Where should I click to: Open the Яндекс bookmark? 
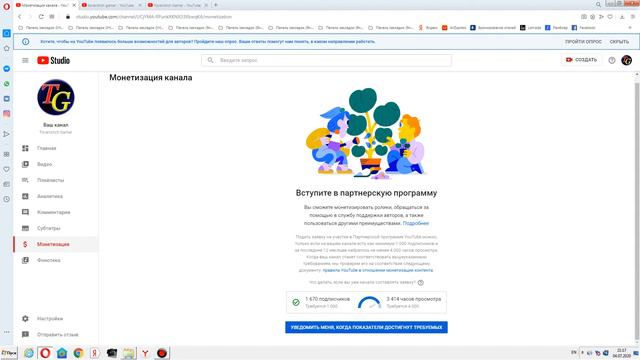click(x=427, y=28)
